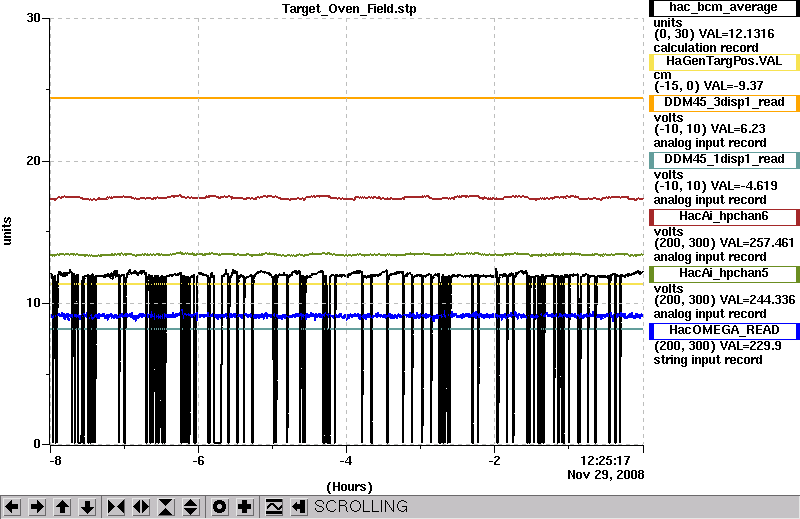Click the '(-15, 0) VAL=-9.37' reading
The width and height of the screenshot is (800, 519).
(709, 86)
